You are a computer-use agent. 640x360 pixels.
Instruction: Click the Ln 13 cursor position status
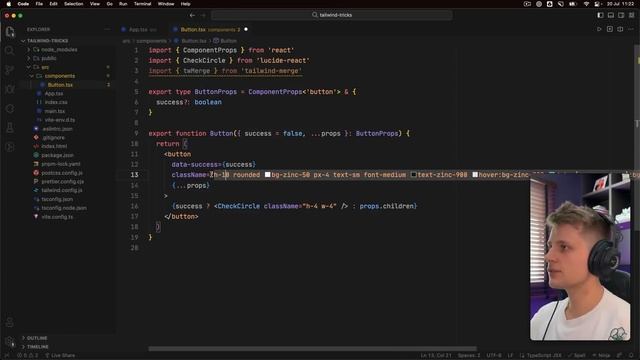point(436,356)
